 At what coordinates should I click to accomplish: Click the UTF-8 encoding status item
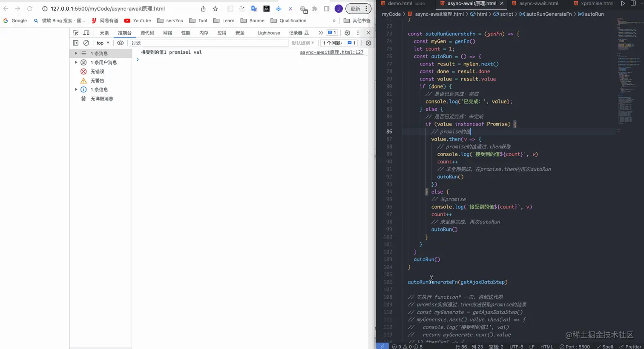coord(516,346)
